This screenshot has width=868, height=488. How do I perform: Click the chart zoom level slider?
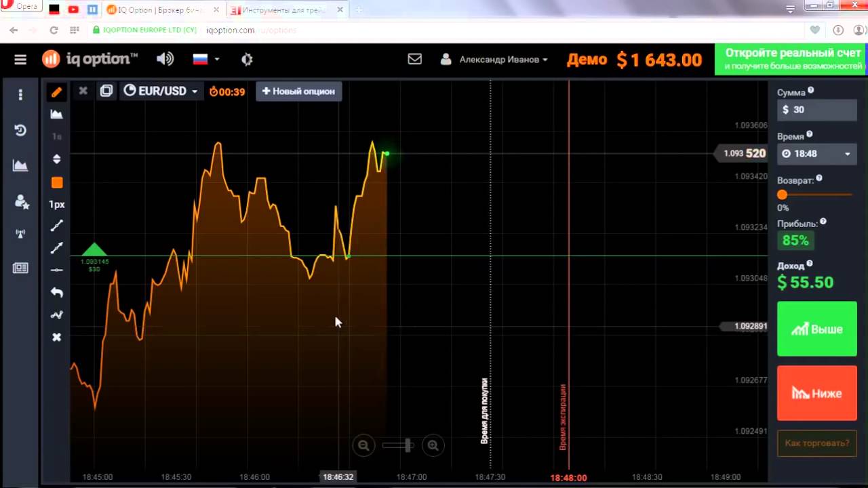[398, 445]
